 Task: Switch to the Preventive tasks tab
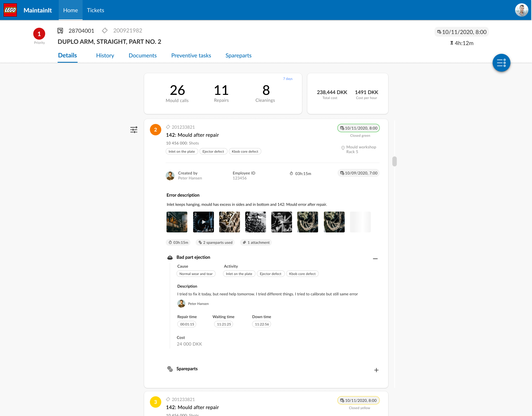(x=191, y=55)
